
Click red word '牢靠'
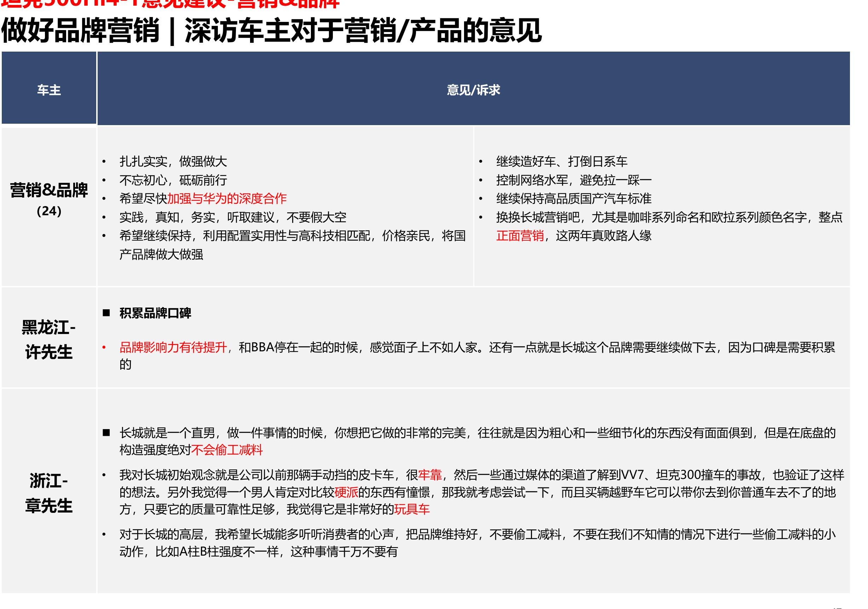coord(430,475)
